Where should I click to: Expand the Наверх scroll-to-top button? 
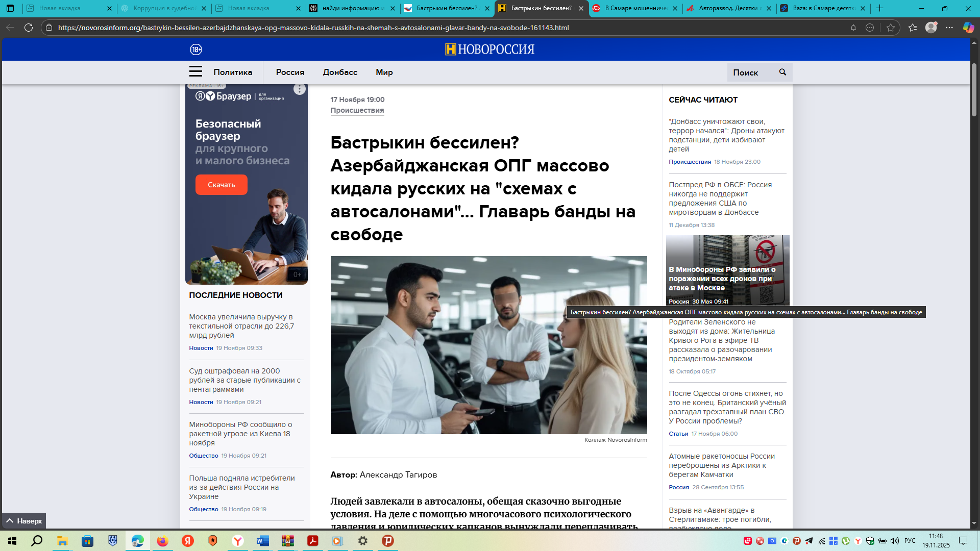click(24, 521)
